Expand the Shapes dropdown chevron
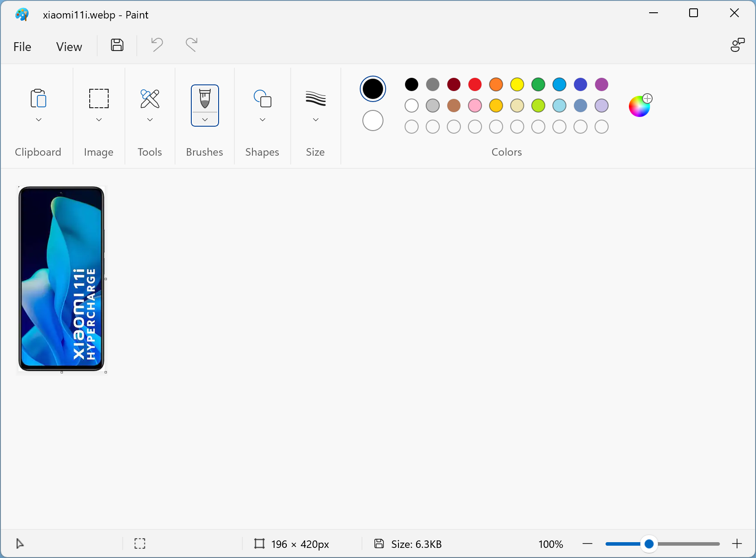756x558 pixels. coord(263,120)
